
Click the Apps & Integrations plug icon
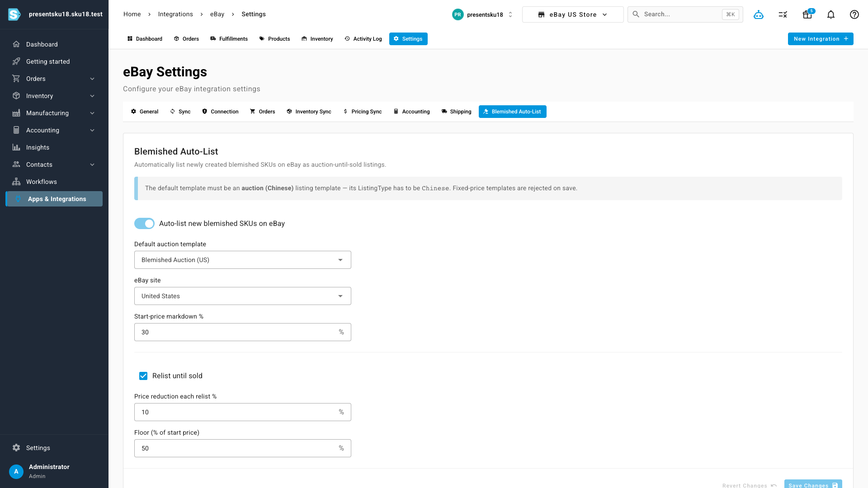[x=18, y=199]
